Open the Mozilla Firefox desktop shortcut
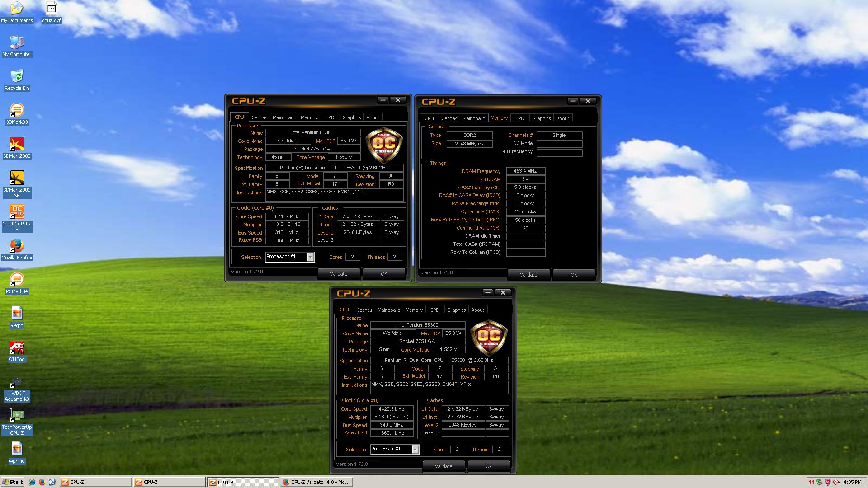 click(x=17, y=249)
